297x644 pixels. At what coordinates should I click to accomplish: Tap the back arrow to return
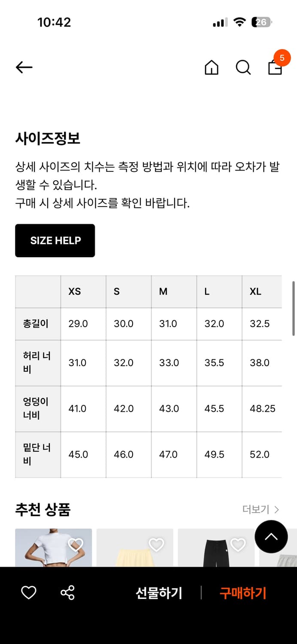[x=24, y=67]
